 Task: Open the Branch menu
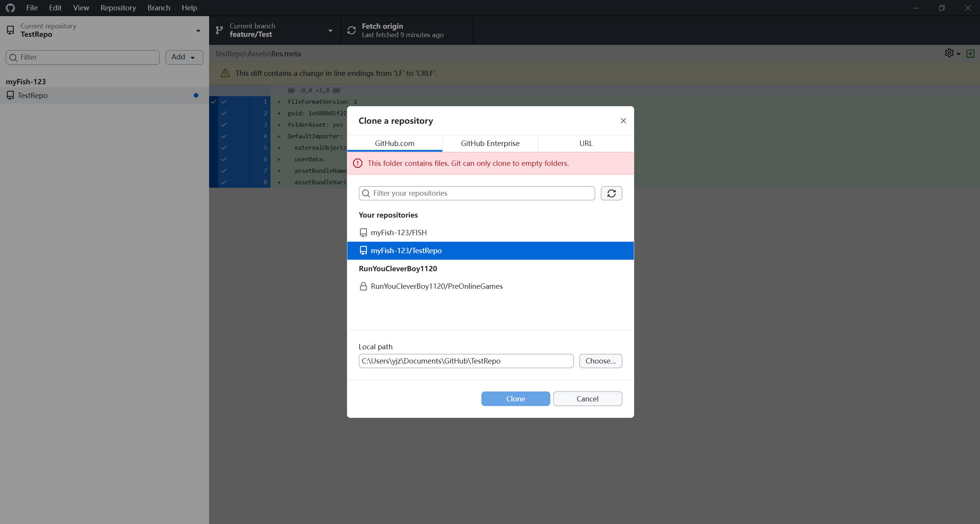click(159, 8)
